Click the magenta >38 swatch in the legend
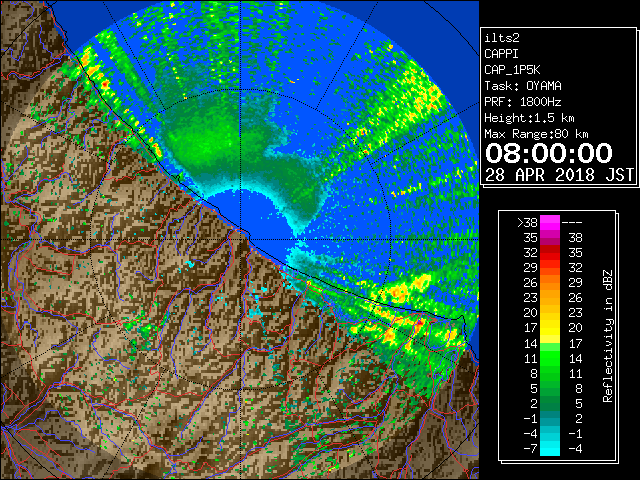 point(550,223)
